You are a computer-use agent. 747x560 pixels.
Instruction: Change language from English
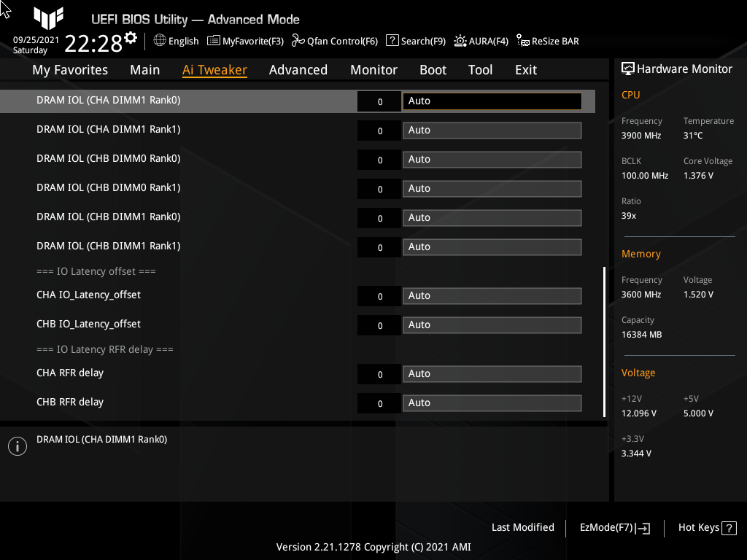(183, 42)
